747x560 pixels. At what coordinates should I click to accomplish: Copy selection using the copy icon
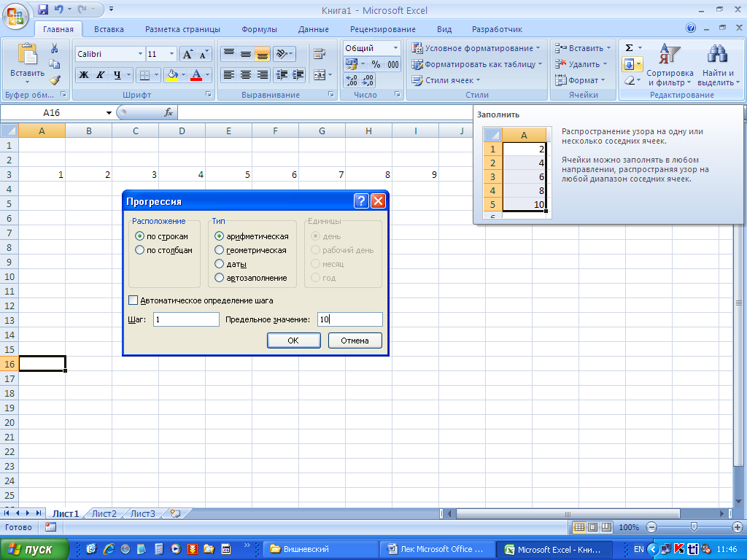[54, 64]
